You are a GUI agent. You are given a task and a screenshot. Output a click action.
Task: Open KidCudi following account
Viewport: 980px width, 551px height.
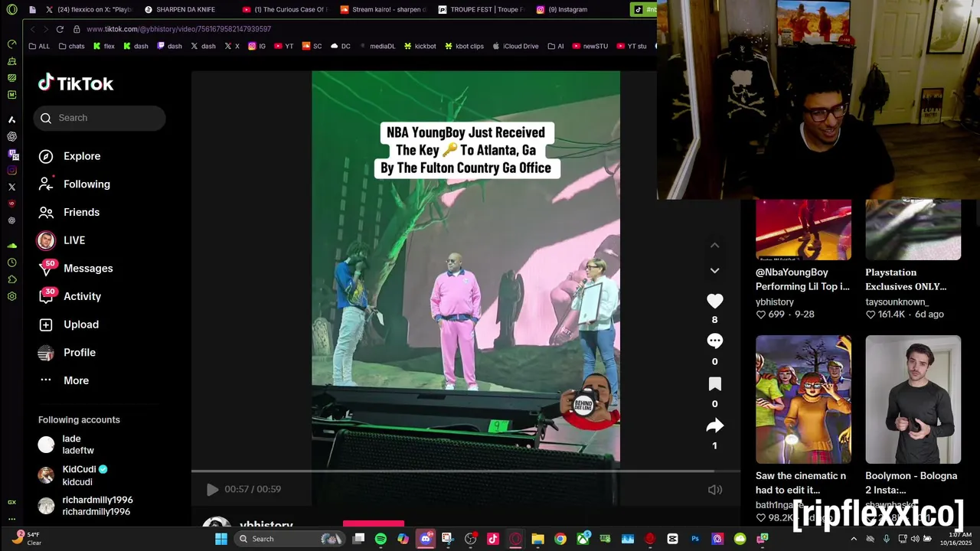73,475
